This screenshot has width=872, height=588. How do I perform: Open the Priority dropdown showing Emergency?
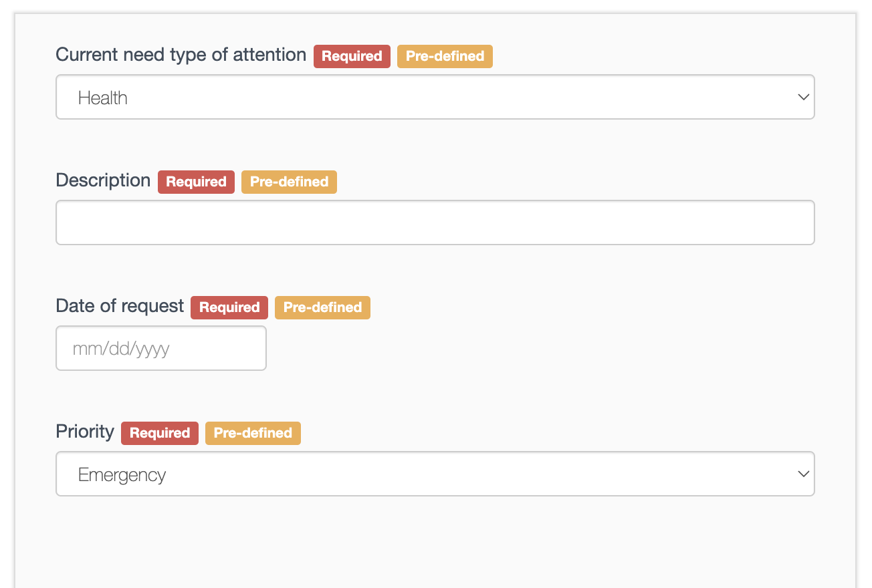pos(435,474)
